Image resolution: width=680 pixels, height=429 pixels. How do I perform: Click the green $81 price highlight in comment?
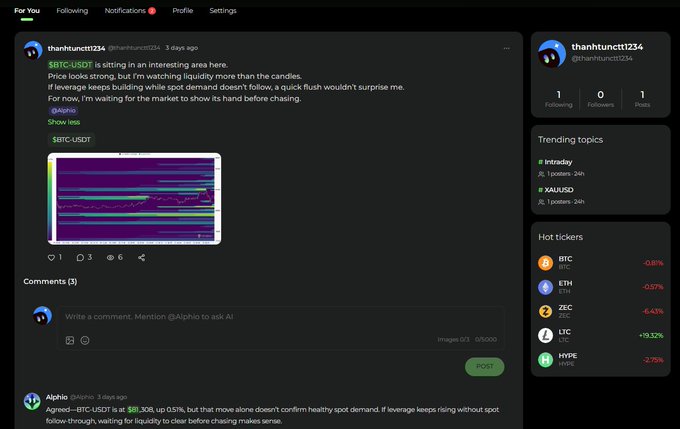pos(133,409)
